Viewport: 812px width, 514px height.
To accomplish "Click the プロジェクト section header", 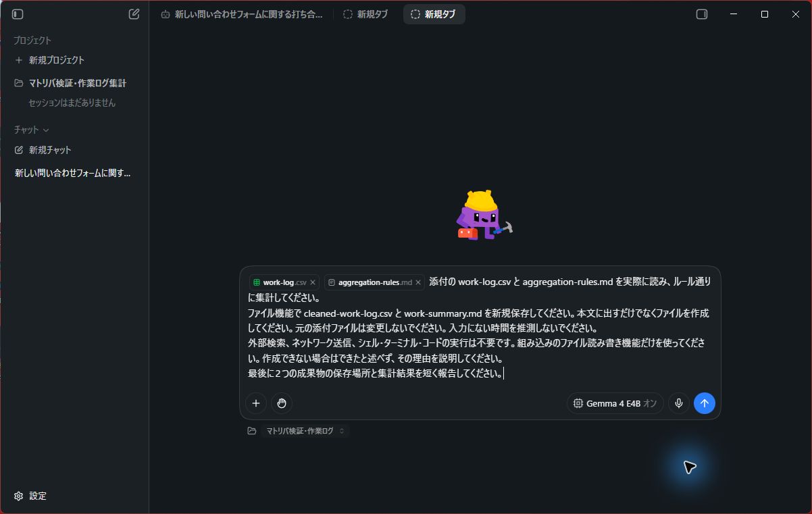I will click(32, 41).
